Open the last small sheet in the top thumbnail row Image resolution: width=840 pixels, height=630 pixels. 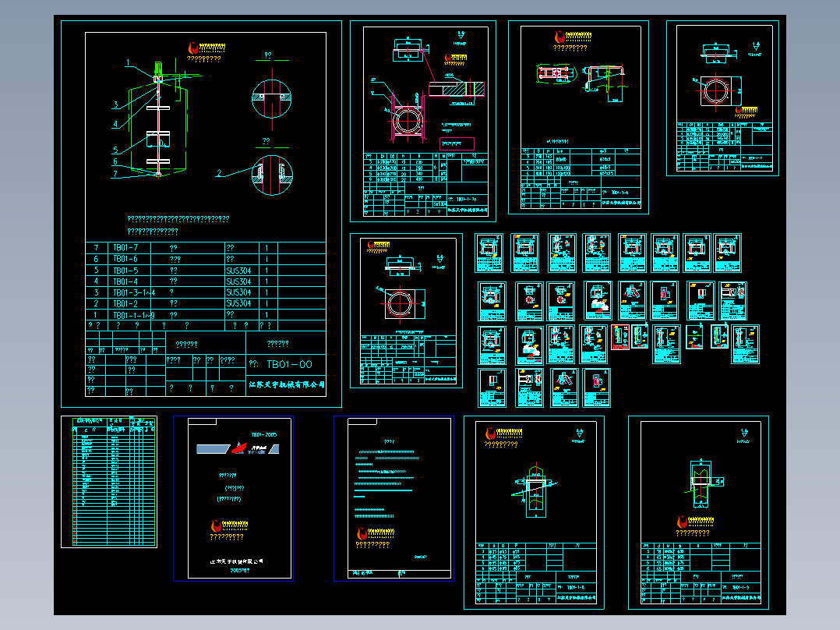[x=728, y=253]
